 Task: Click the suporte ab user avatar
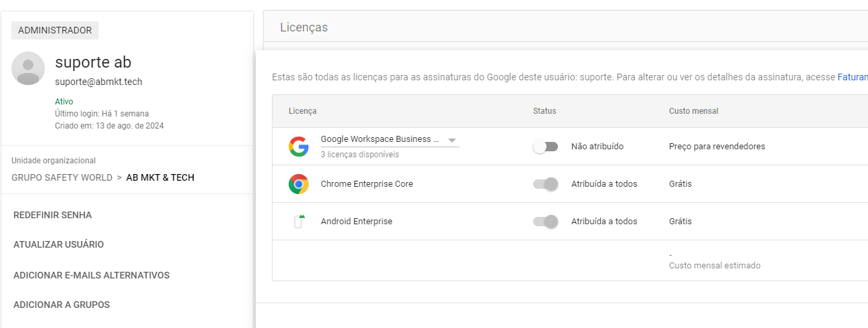point(28,68)
